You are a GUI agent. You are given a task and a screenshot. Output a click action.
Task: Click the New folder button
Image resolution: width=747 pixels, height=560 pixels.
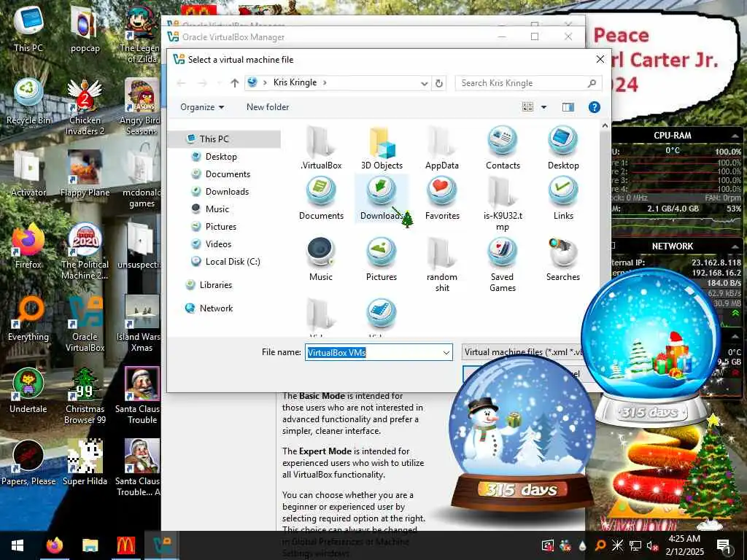pyautogui.click(x=268, y=107)
